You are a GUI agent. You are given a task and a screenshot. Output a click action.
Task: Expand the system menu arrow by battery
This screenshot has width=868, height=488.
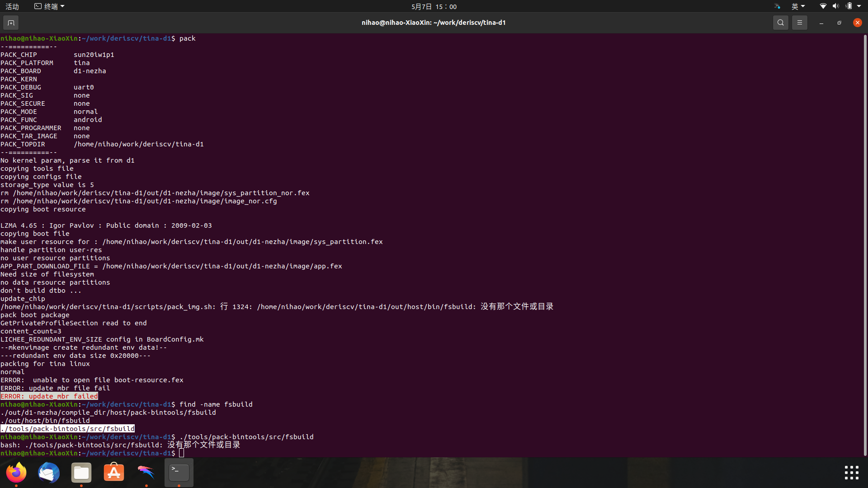(859, 6)
